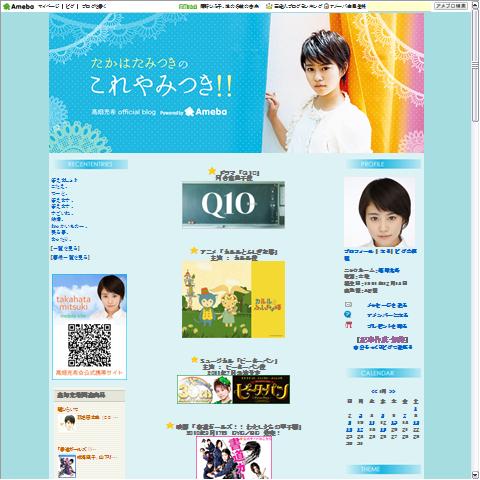Viewport: 480px width, 480px height.
Task: Click the yellow star beside Peter Pan musical heading
Action: pyautogui.click(x=195, y=360)
